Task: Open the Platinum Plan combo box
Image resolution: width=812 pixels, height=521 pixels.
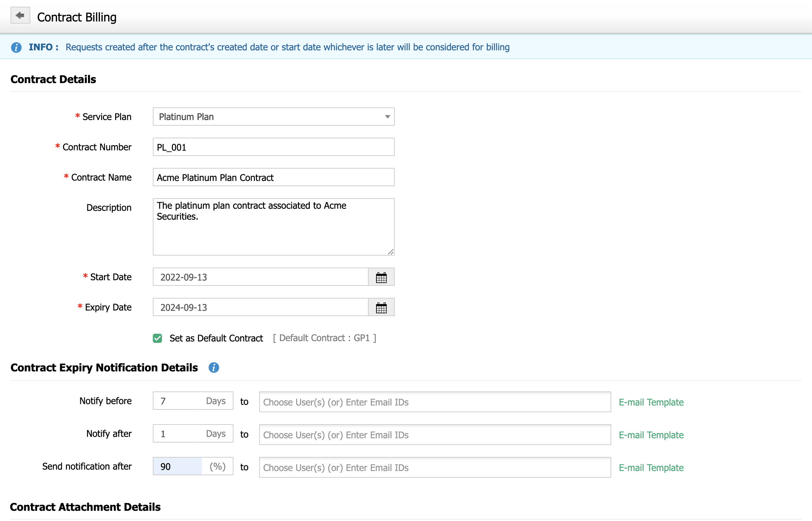Action: 268,117
